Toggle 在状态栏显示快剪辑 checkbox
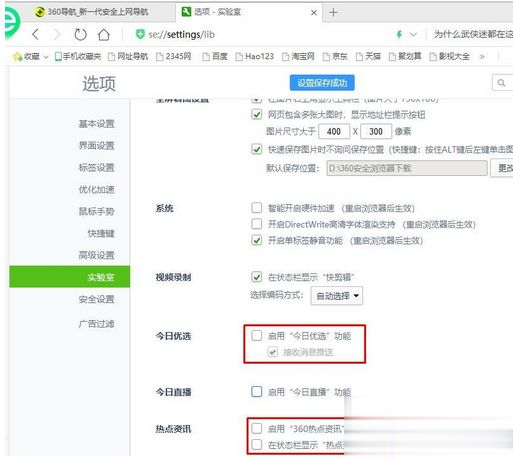Image resolution: width=513 pixels, height=459 pixels. point(256,277)
